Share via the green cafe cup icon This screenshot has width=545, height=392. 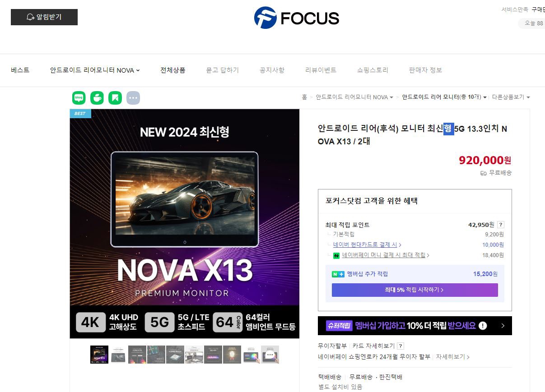[x=97, y=97]
